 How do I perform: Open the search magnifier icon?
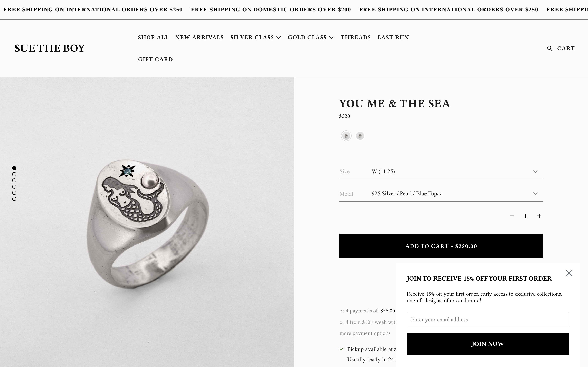click(x=550, y=48)
